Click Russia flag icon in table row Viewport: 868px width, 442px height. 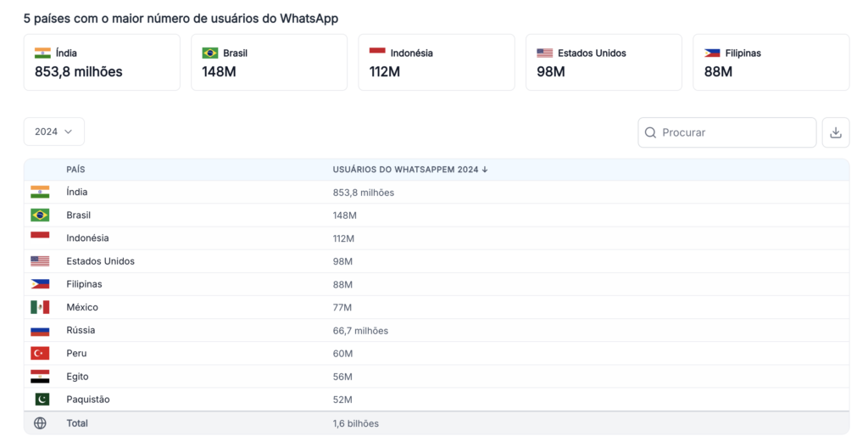click(x=40, y=330)
